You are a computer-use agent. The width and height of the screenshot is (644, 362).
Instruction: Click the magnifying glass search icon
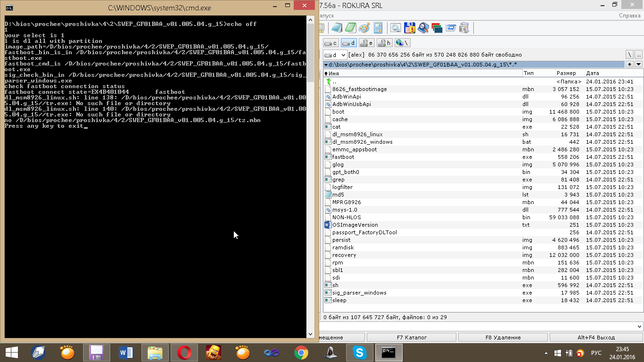click(423, 28)
